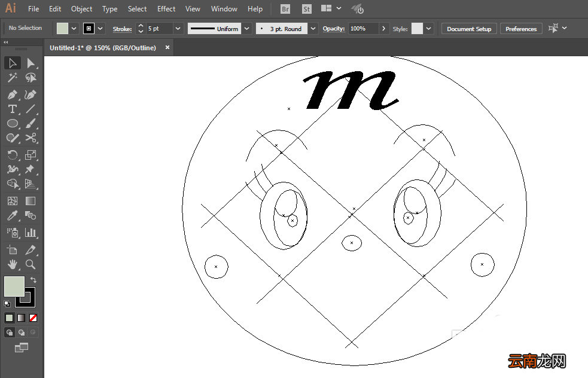This screenshot has width=588, height=378.
Task: Set paint mode to None
Action: pyautogui.click(x=33, y=318)
